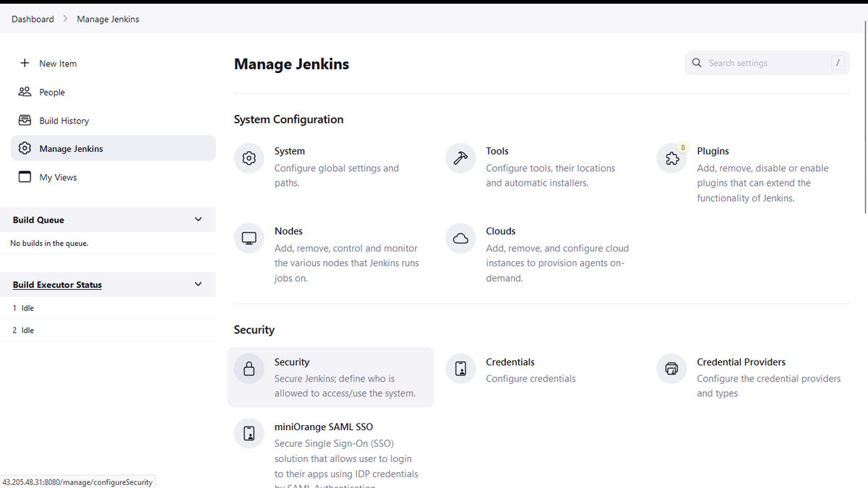Open Build History from the sidebar
Viewport: 868px width, 488px height.
tap(113, 120)
